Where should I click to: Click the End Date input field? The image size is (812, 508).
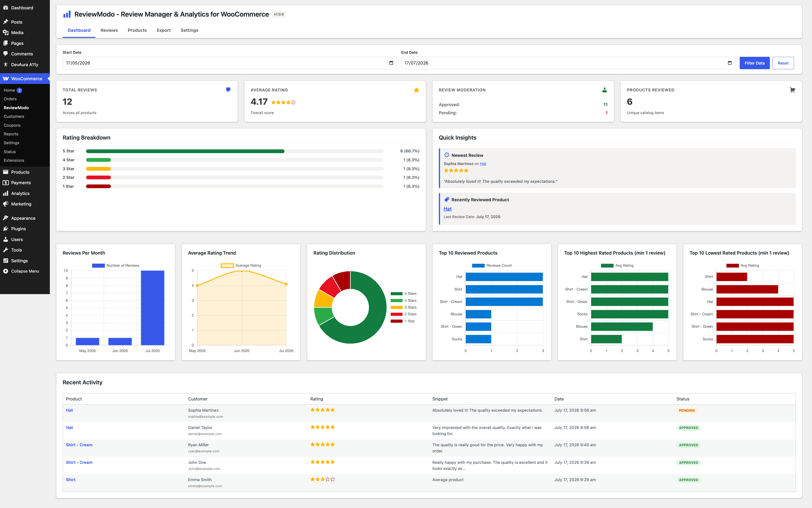pos(568,63)
